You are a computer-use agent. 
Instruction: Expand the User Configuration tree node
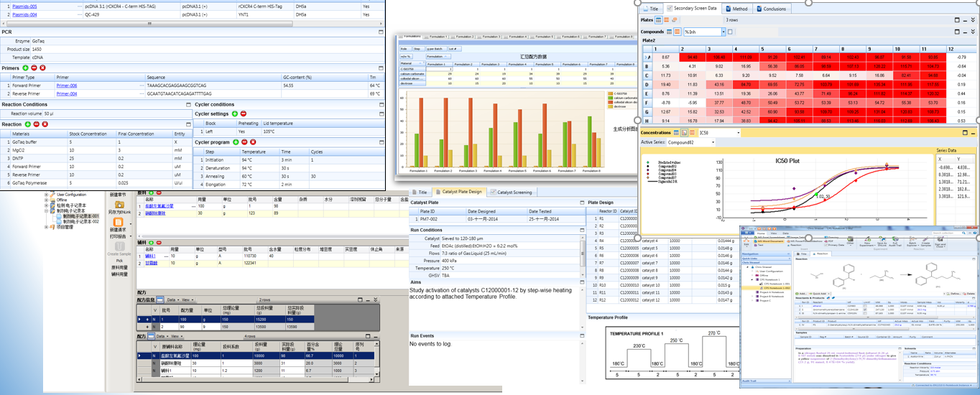tap(47, 195)
